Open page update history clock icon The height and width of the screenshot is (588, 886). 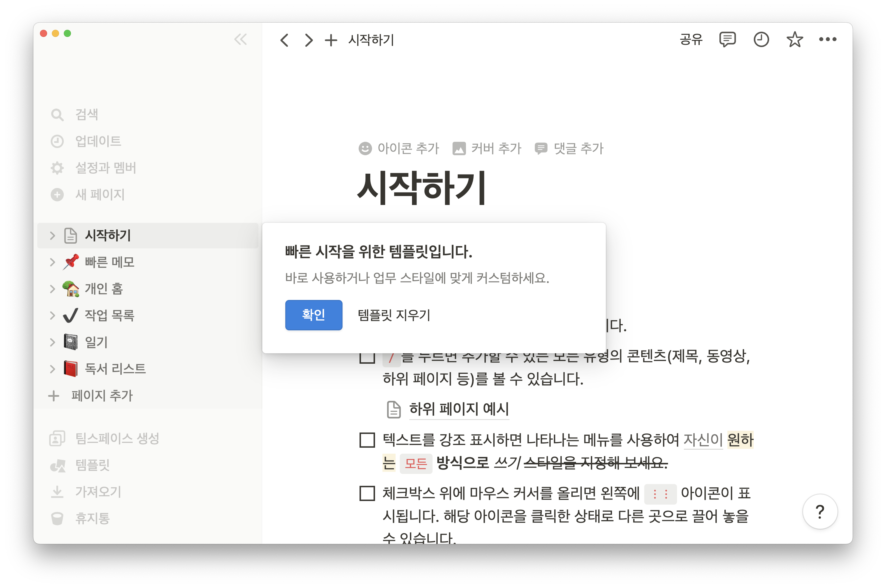[x=761, y=39]
